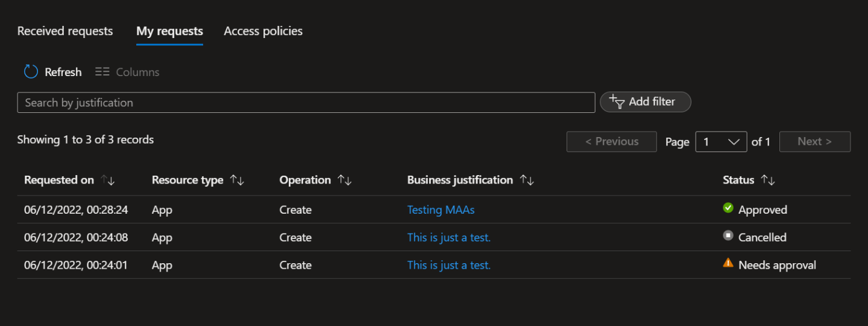
Task: Click the Operation column header
Action: [305, 180]
